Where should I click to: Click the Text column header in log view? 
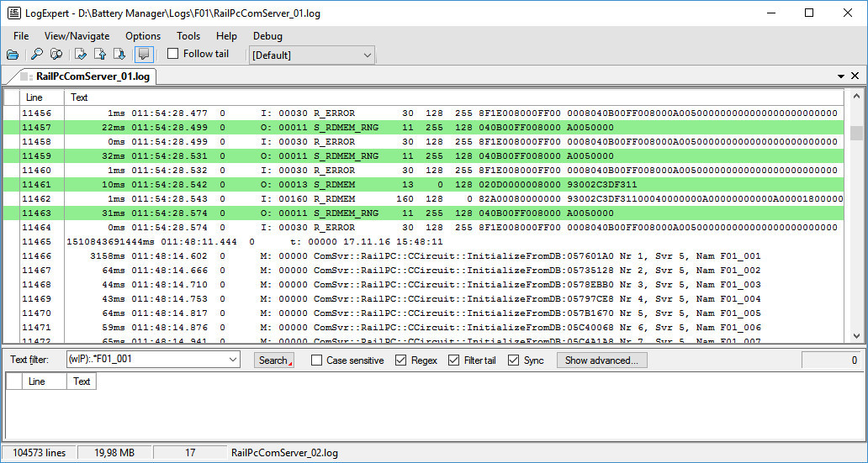point(454,97)
